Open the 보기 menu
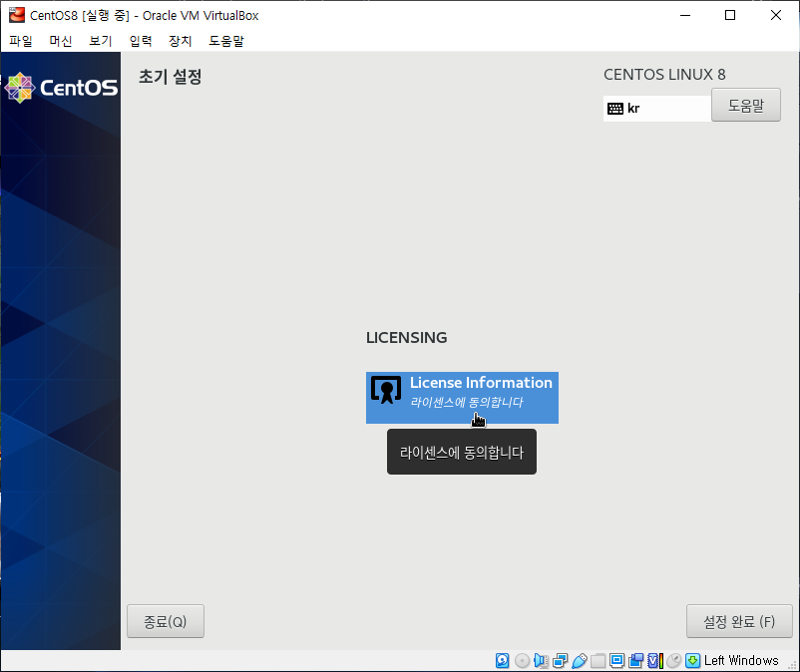 (x=101, y=41)
